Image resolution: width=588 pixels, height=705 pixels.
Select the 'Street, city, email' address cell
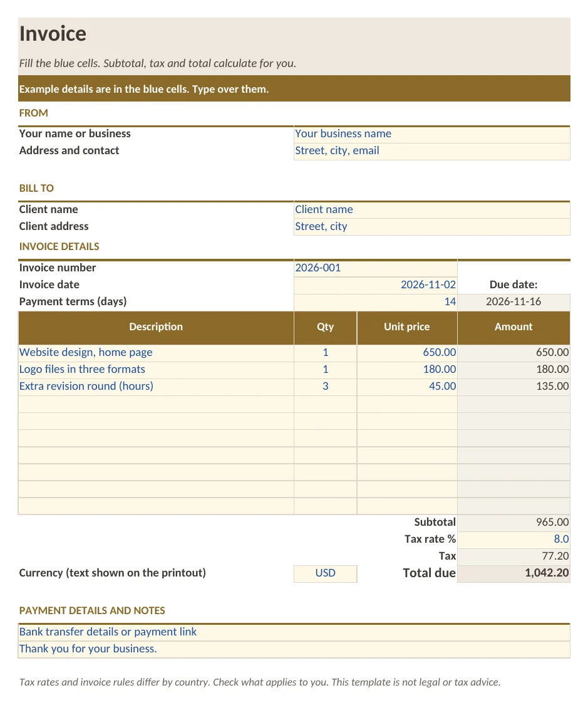coord(431,151)
